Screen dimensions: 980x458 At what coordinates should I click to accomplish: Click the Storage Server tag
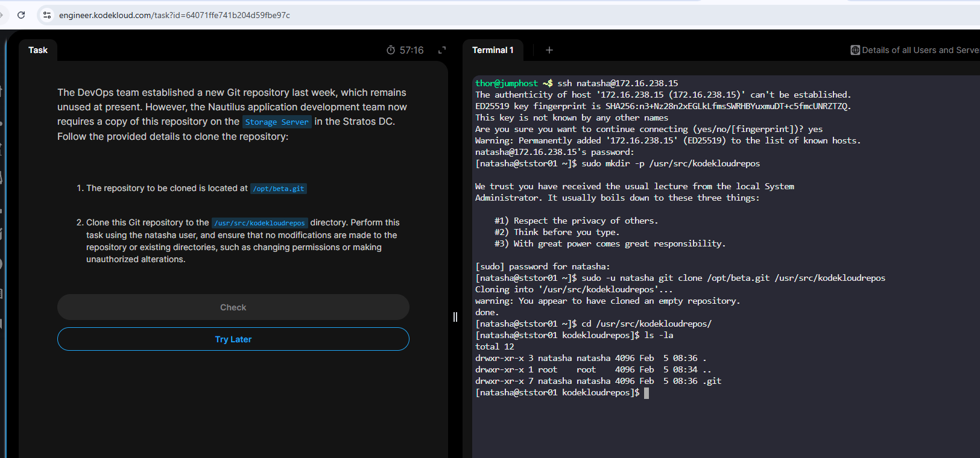277,122
